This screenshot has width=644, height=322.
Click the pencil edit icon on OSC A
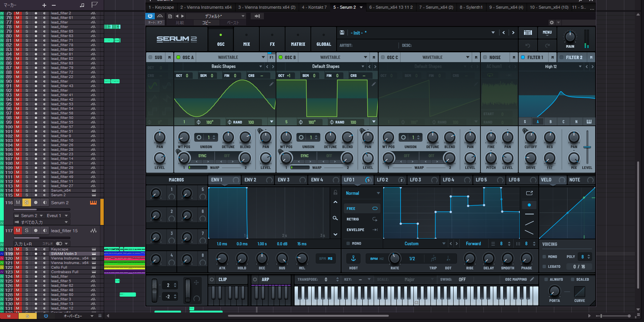pos(271,84)
